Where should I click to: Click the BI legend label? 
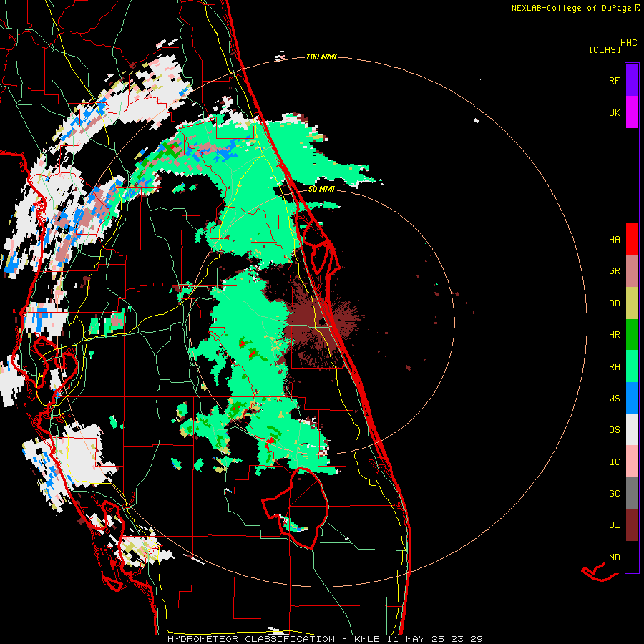pos(614,525)
